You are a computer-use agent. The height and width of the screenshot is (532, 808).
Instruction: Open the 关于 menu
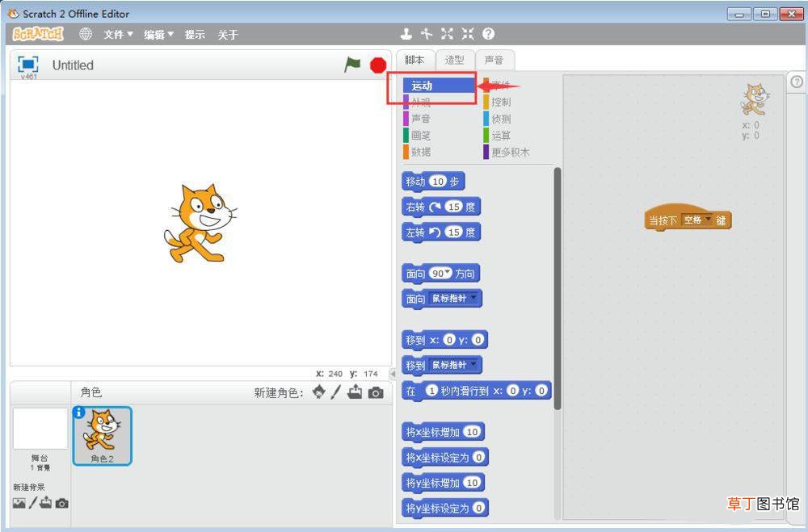click(227, 35)
